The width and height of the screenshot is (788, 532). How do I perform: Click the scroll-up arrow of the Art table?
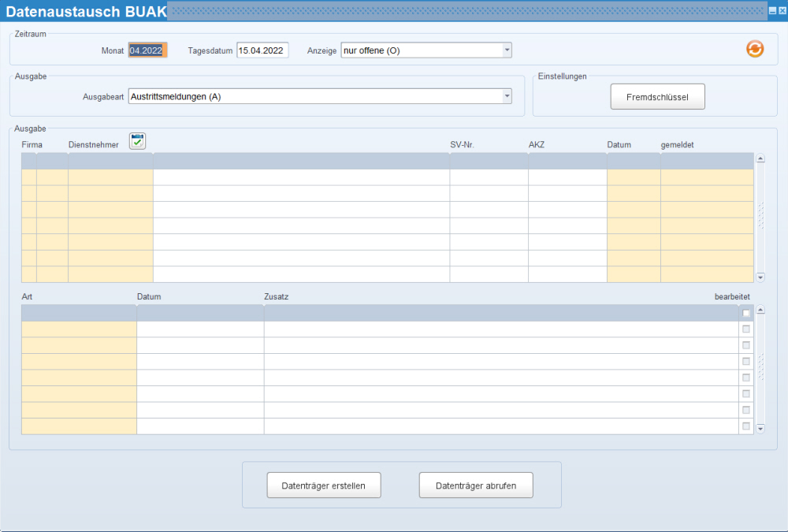(760, 310)
